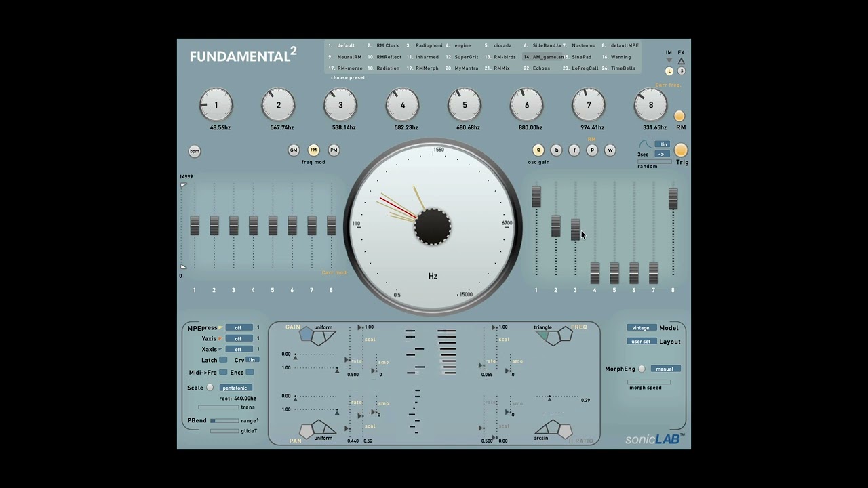Click right-side fader 1 handle

[x=536, y=197]
